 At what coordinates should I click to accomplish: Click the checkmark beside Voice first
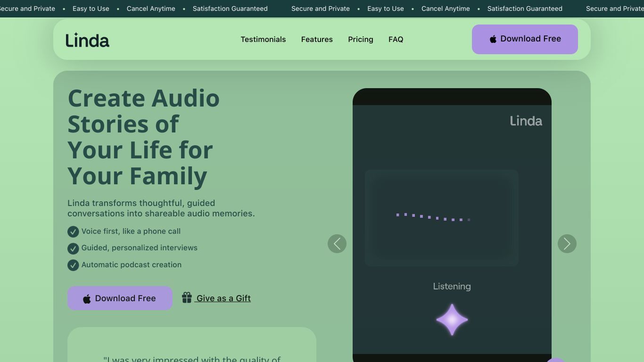pos(73,231)
